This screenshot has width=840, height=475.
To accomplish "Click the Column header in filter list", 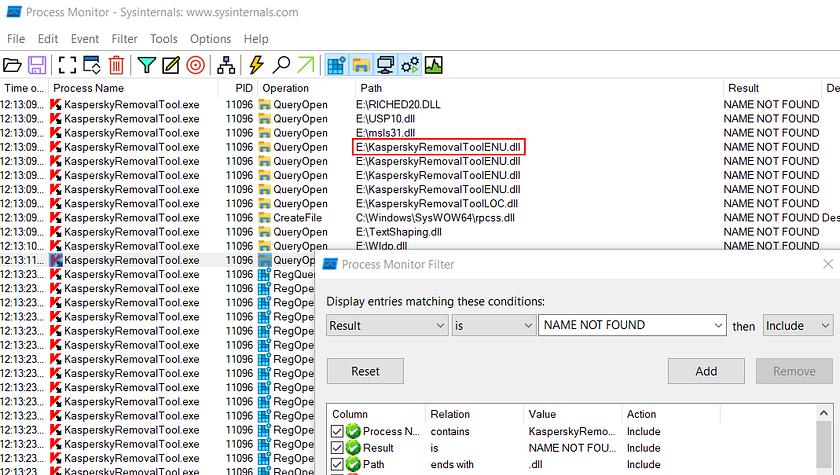I will [376, 414].
